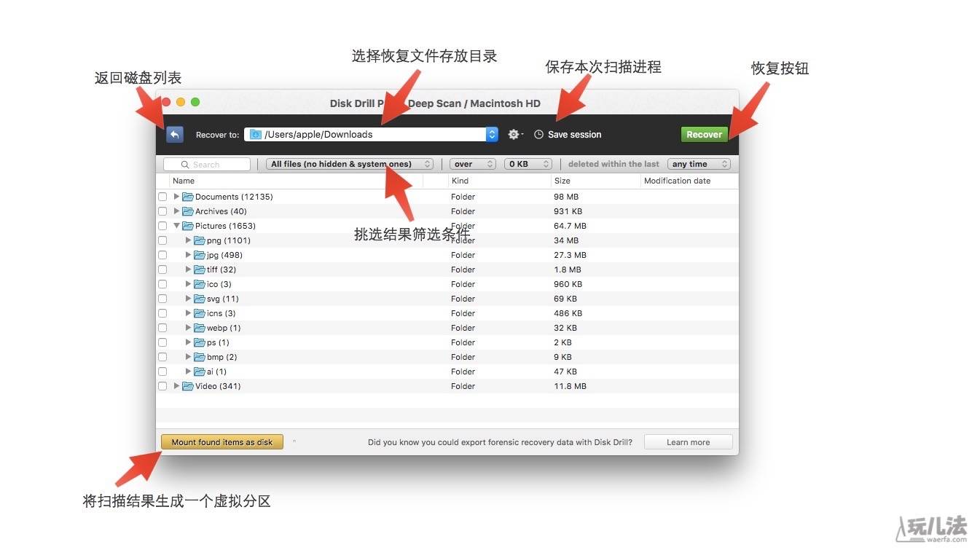This screenshot has width=980, height=558.
Task: Tick the png (1101) checkbox
Action: (162, 240)
